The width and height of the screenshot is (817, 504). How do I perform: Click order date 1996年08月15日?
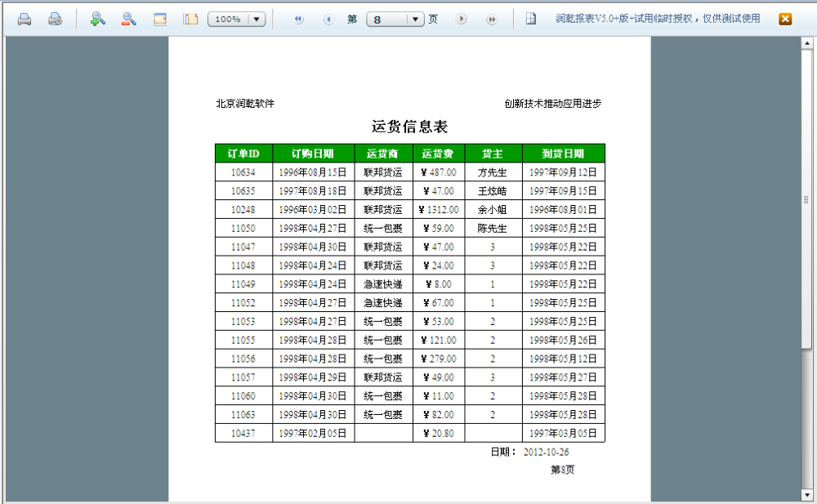point(313,172)
